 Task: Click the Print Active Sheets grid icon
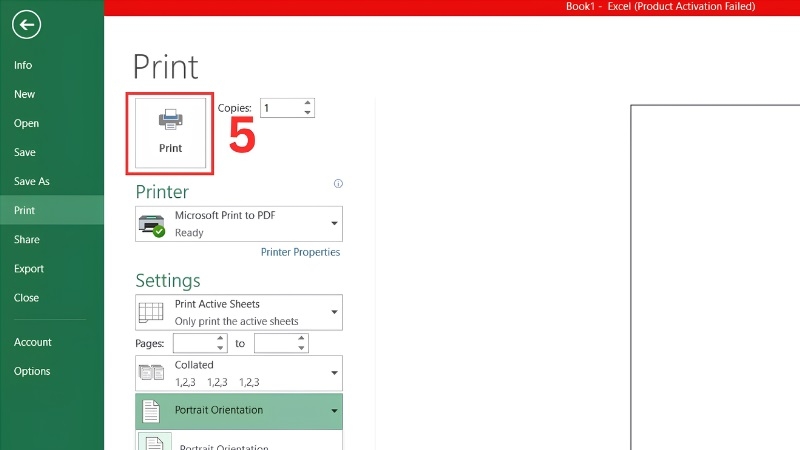(151, 312)
